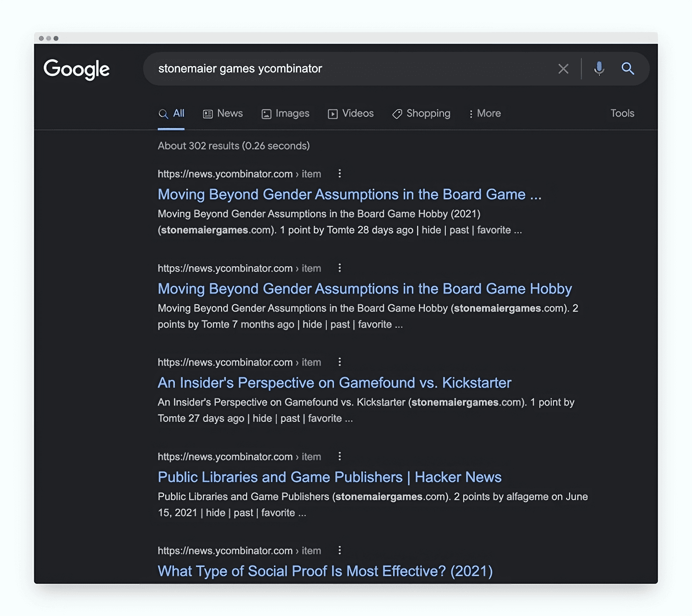Submit search with magnifying glass icon
This screenshot has width=692, height=616.
pyautogui.click(x=628, y=68)
